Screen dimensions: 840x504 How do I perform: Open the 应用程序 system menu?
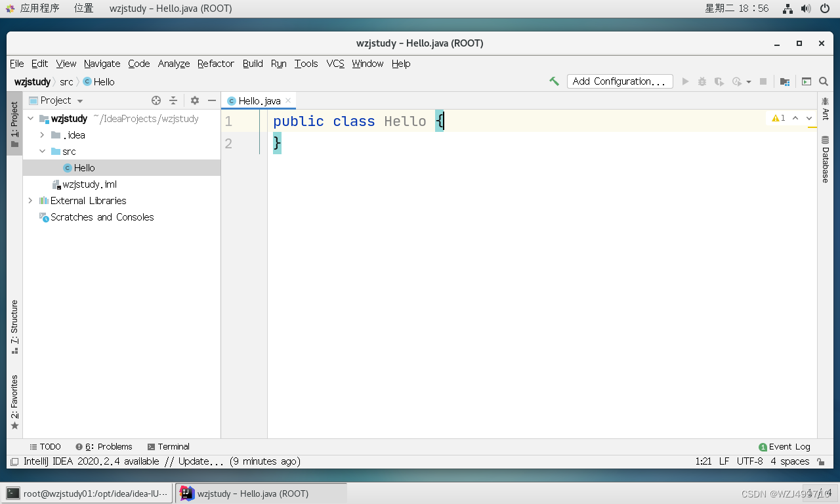pos(33,9)
